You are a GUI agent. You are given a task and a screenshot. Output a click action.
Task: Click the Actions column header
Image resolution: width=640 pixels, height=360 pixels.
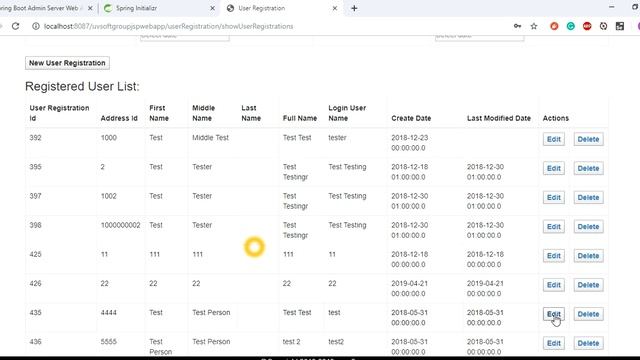coord(556,118)
